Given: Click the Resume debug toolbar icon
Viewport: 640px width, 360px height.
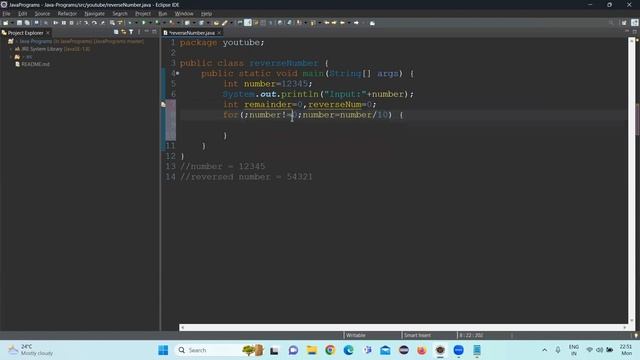Looking at the screenshot, I should click(x=56, y=23).
